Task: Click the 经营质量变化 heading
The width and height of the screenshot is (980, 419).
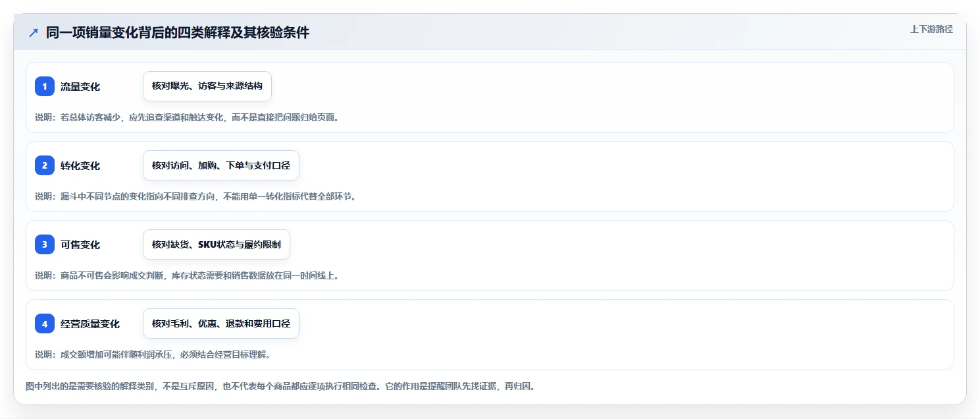Action: tap(90, 323)
